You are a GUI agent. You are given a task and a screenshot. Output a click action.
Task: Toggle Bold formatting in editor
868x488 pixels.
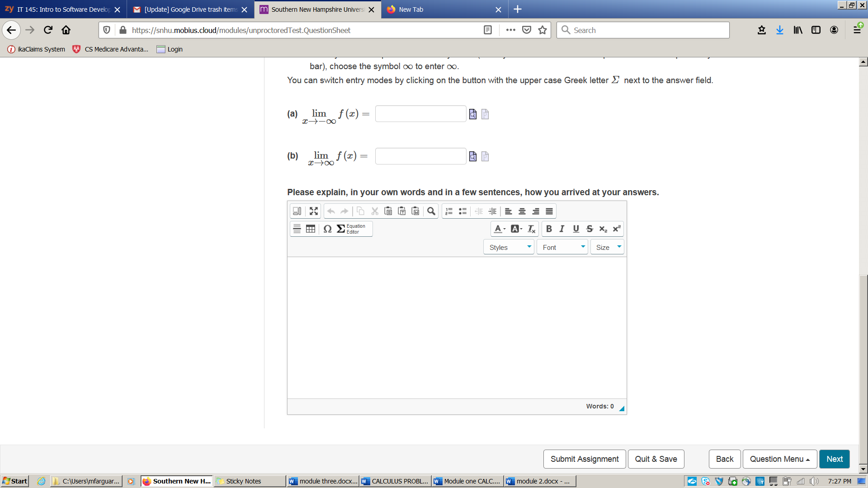click(x=549, y=229)
